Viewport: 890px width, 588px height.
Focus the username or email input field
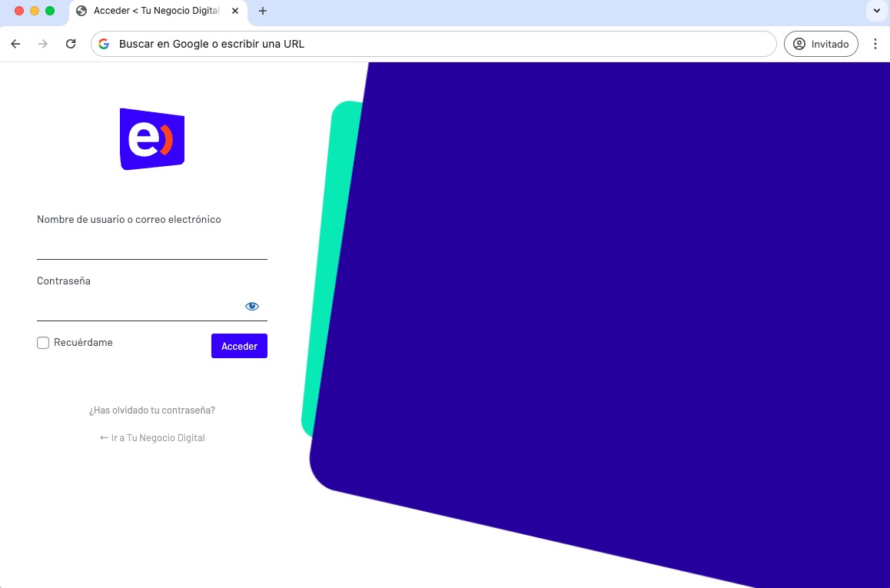152,246
